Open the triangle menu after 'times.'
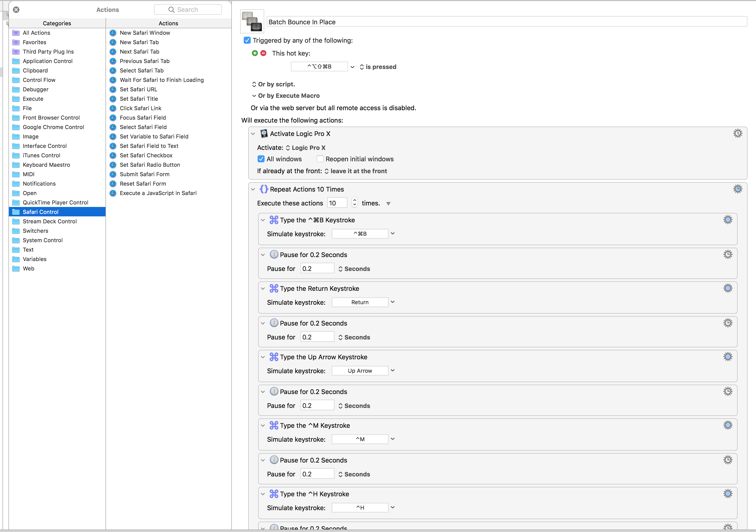 (388, 203)
